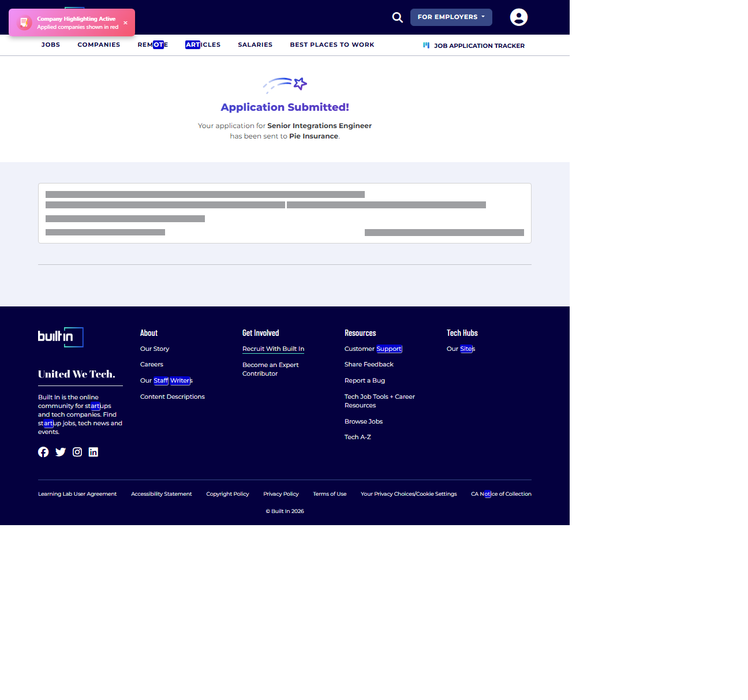Screen dimensions: 748x700
Task: Open the Report a Bug link
Action: (x=365, y=380)
